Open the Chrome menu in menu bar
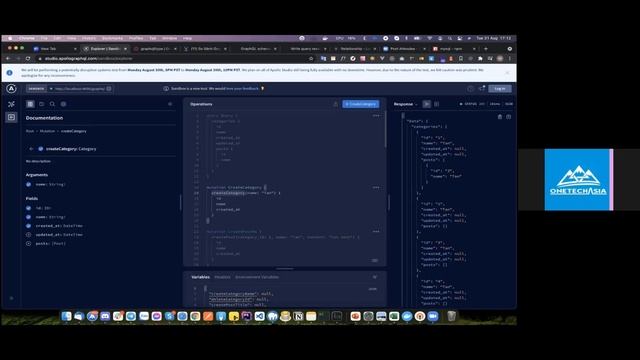640x360 pixels. click(27, 38)
